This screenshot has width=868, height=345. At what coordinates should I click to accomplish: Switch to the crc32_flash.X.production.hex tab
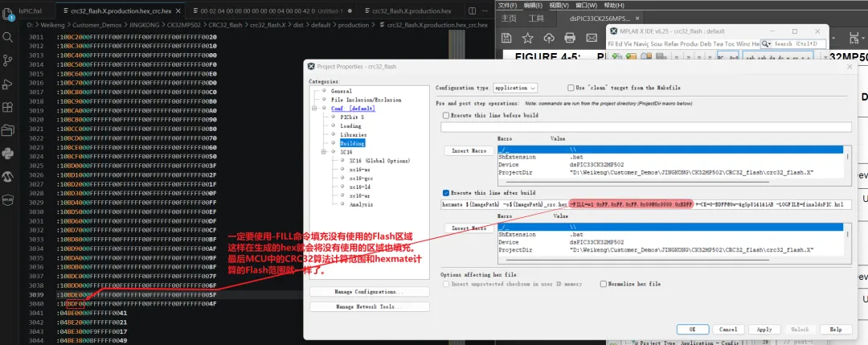click(x=411, y=10)
